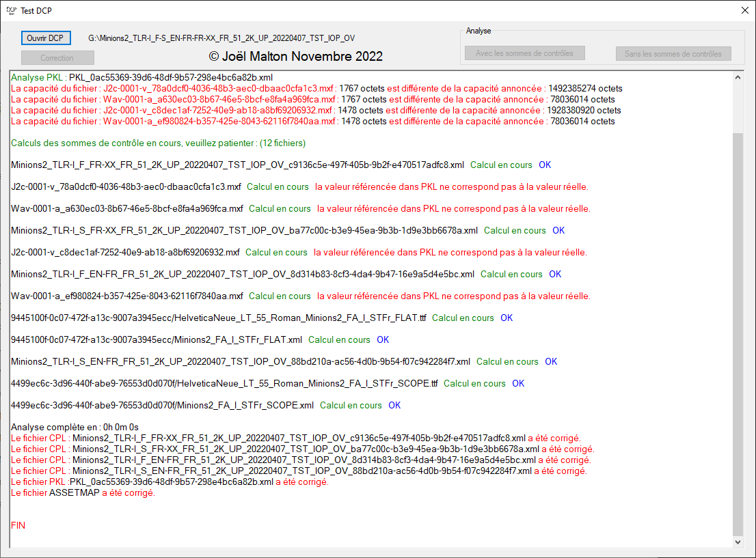Click Sans les sommes de contrôles button
Viewport: 756px width, 558px height.
(x=673, y=53)
